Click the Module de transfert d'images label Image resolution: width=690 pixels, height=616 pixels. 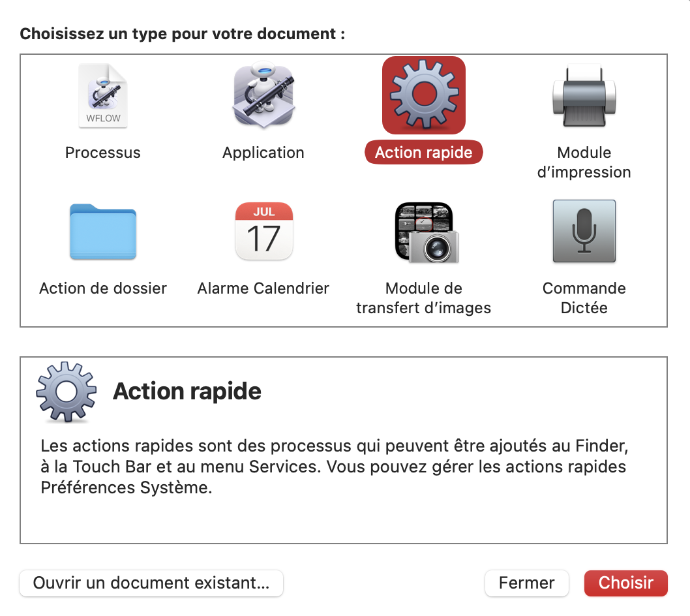[x=424, y=298]
